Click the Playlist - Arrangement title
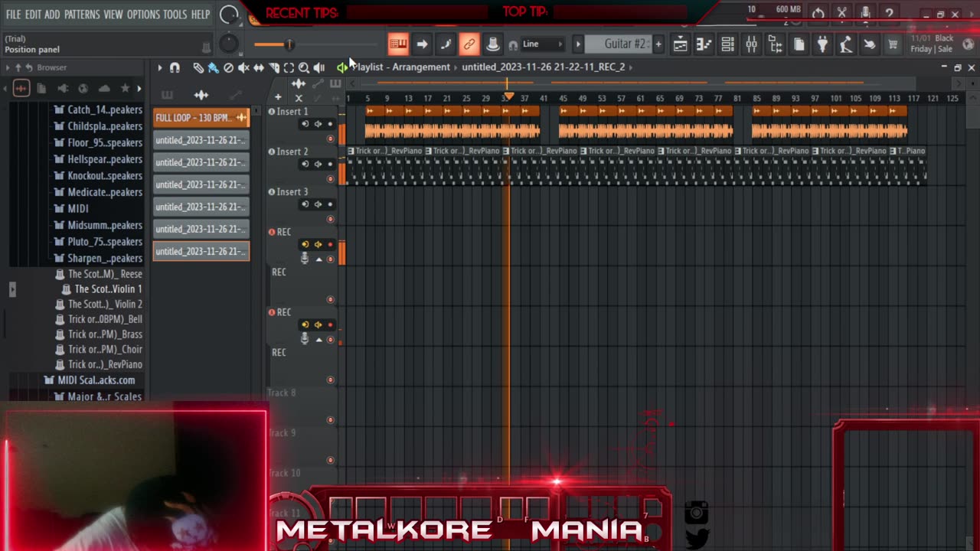 [x=400, y=67]
